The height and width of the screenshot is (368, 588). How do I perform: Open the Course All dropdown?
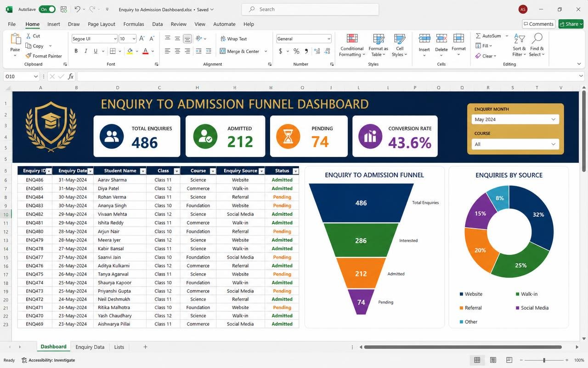[515, 144]
